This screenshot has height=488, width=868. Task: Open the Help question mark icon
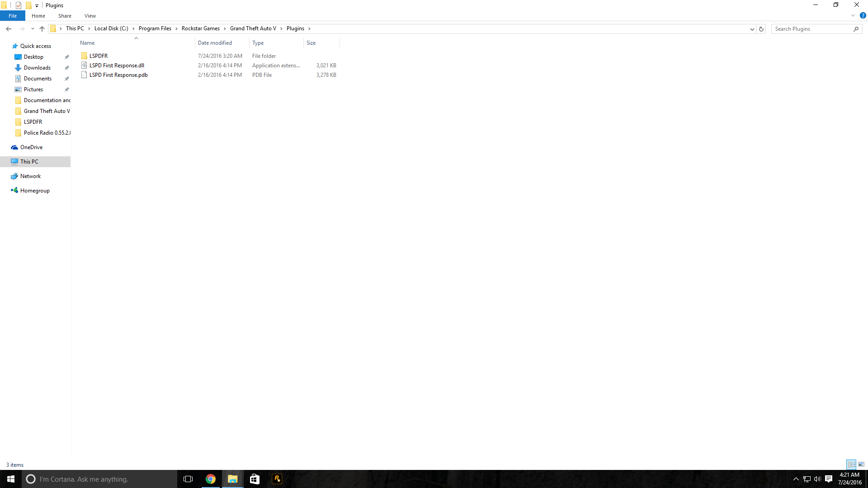pyautogui.click(x=863, y=15)
